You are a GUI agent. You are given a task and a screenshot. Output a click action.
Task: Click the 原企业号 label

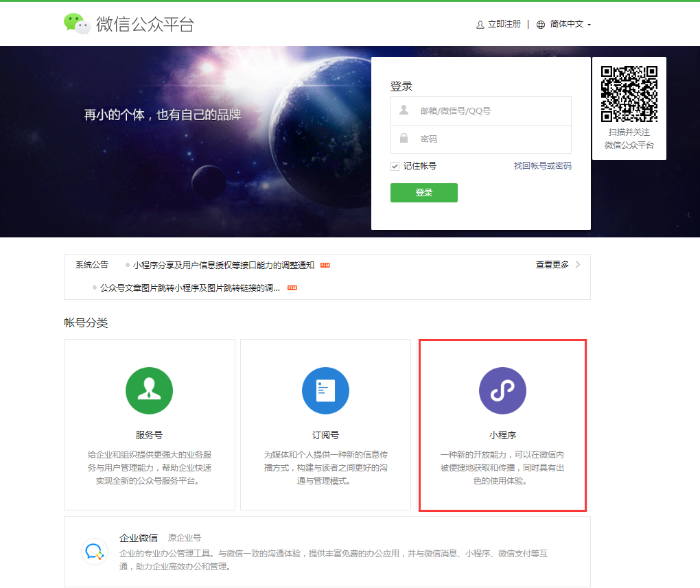(185, 538)
